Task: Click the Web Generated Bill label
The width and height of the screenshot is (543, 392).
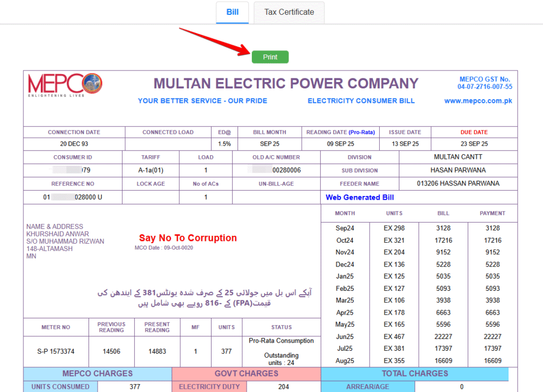Action: (x=360, y=197)
